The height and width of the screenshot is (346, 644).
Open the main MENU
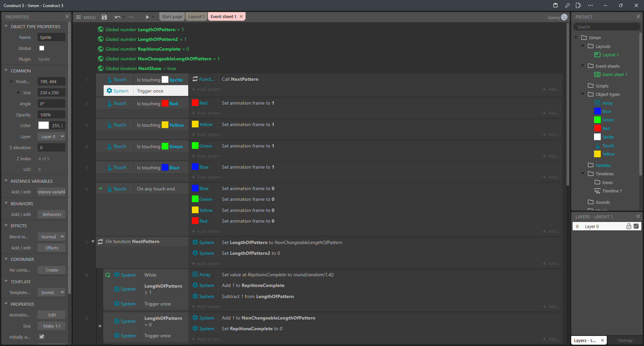pyautogui.click(x=86, y=17)
